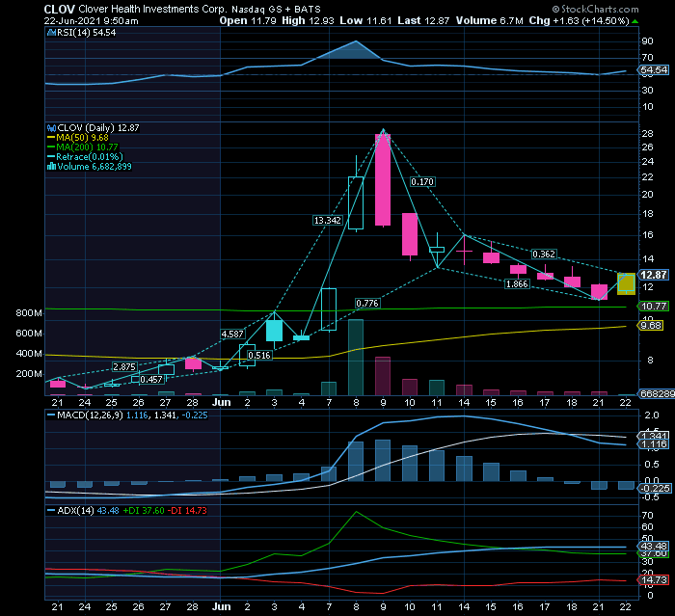Image resolution: width=675 pixels, height=616 pixels.
Task: Click the 0.362 retrace label
Action: click(x=544, y=254)
